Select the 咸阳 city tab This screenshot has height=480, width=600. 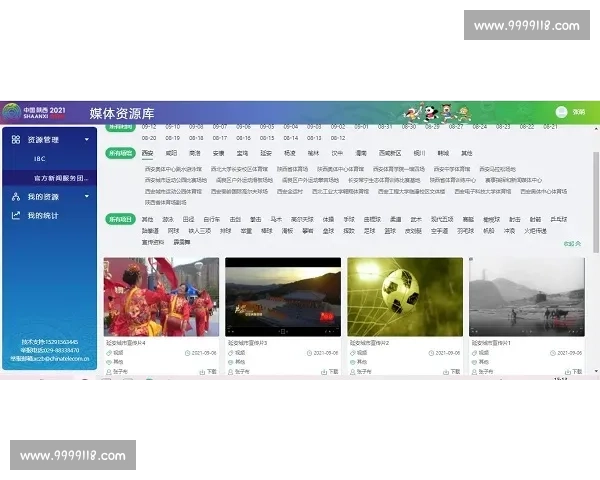click(171, 153)
